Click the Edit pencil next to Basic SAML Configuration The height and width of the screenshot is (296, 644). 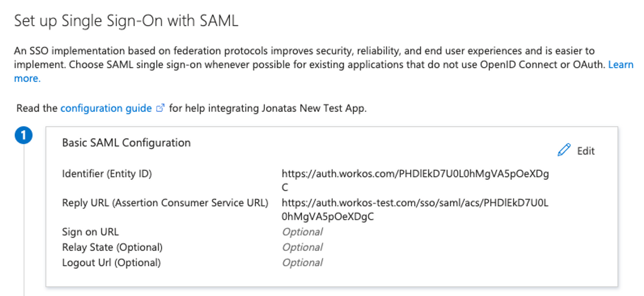[x=564, y=150]
